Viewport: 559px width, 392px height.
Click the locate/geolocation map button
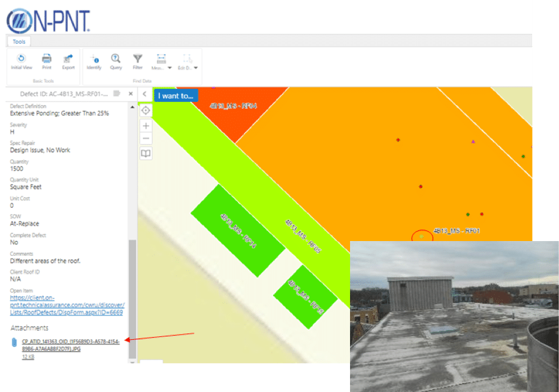click(146, 110)
